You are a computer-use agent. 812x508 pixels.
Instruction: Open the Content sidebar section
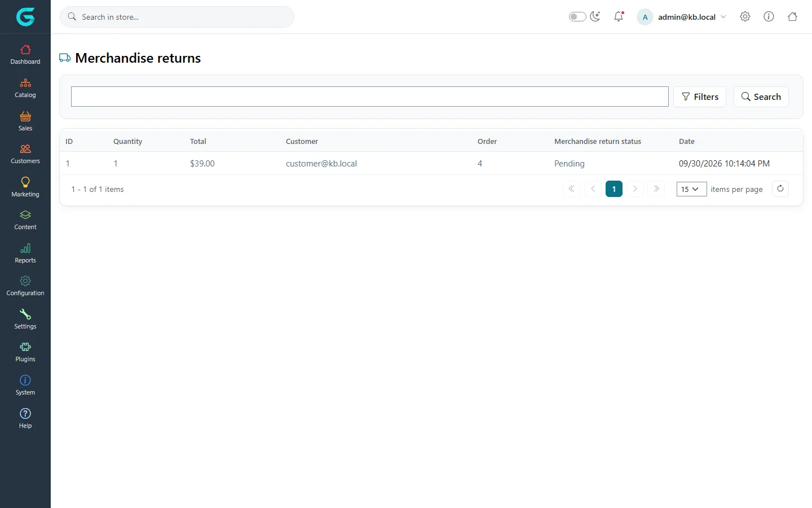[25, 220]
